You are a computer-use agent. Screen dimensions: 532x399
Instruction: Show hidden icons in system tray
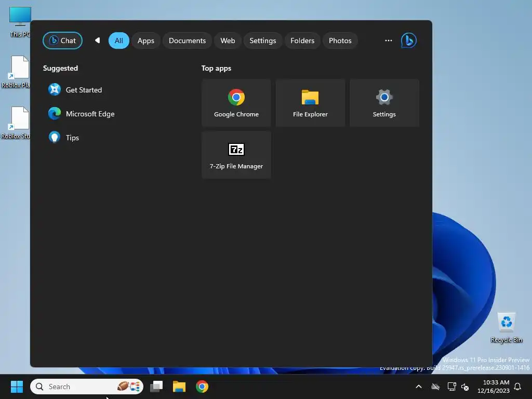[x=419, y=387]
